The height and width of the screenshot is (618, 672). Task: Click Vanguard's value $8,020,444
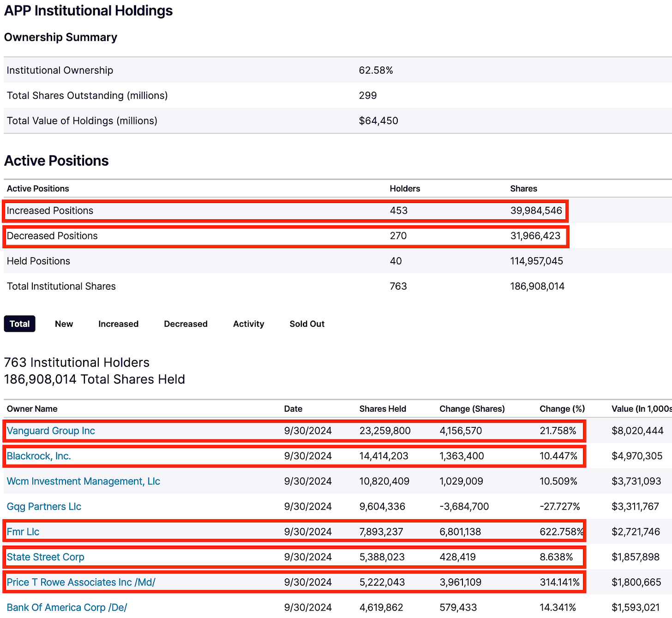coord(637,431)
